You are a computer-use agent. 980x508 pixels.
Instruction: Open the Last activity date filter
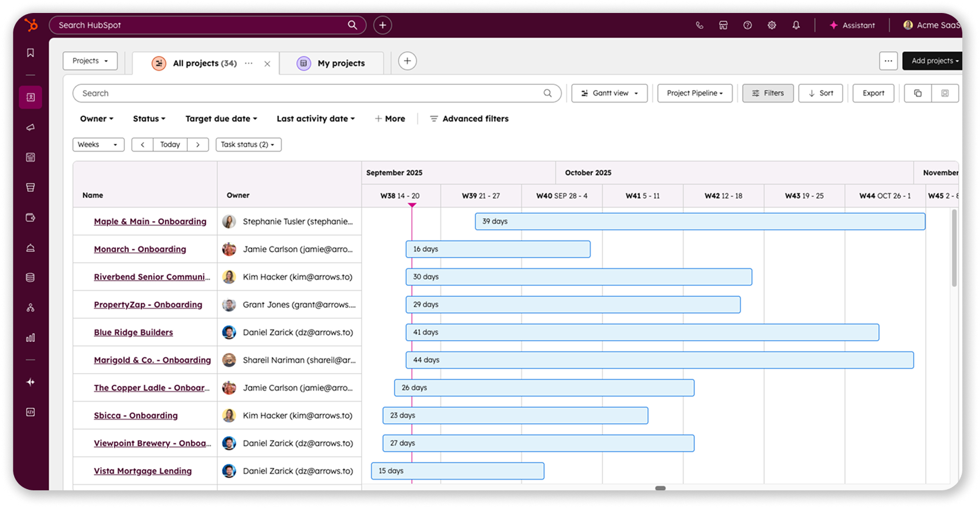click(316, 118)
